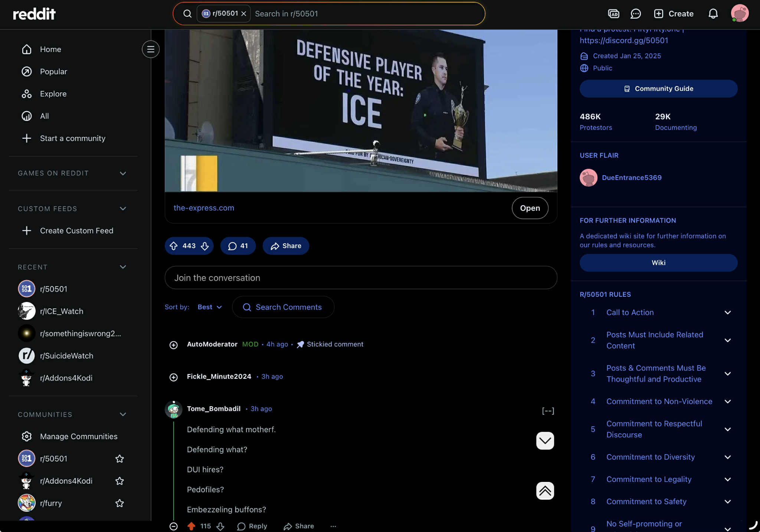Collapse the Recent section chevron
This screenshot has width=760, height=532.
(123, 267)
